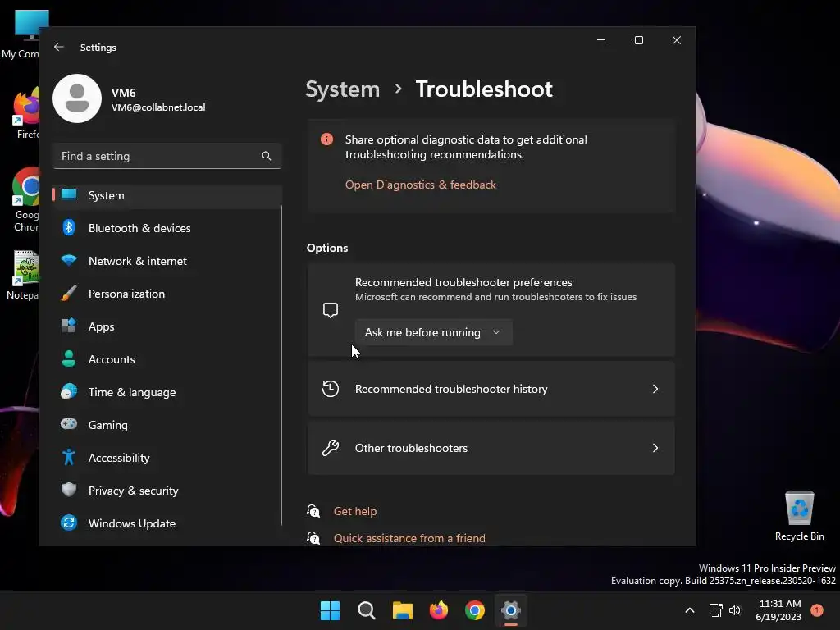Click Quick assistance from a friend link
840x630 pixels.
(409, 538)
